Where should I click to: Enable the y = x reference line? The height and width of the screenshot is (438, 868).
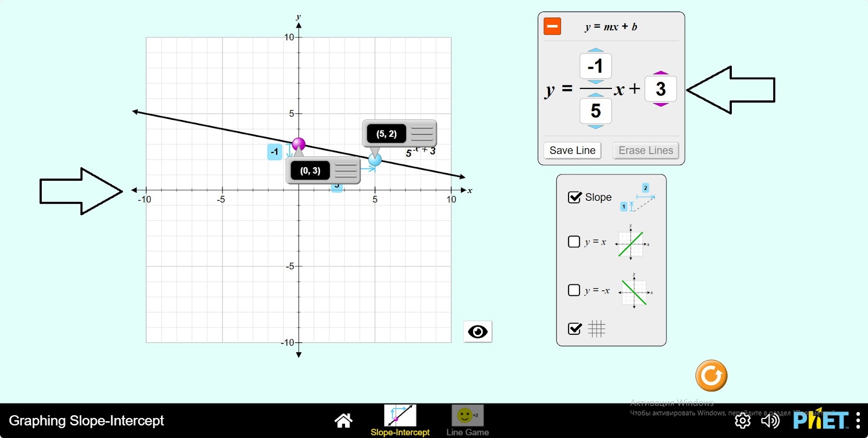pos(574,242)
